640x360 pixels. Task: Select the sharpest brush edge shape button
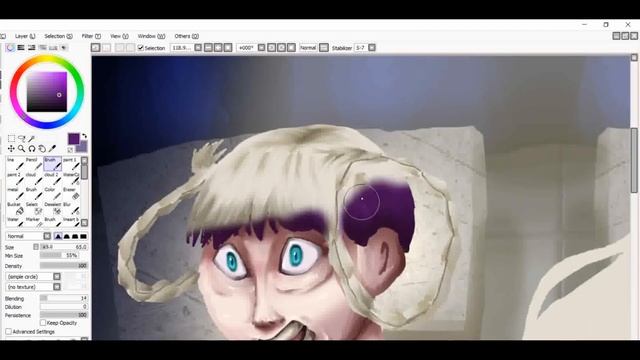coord(58,236)
